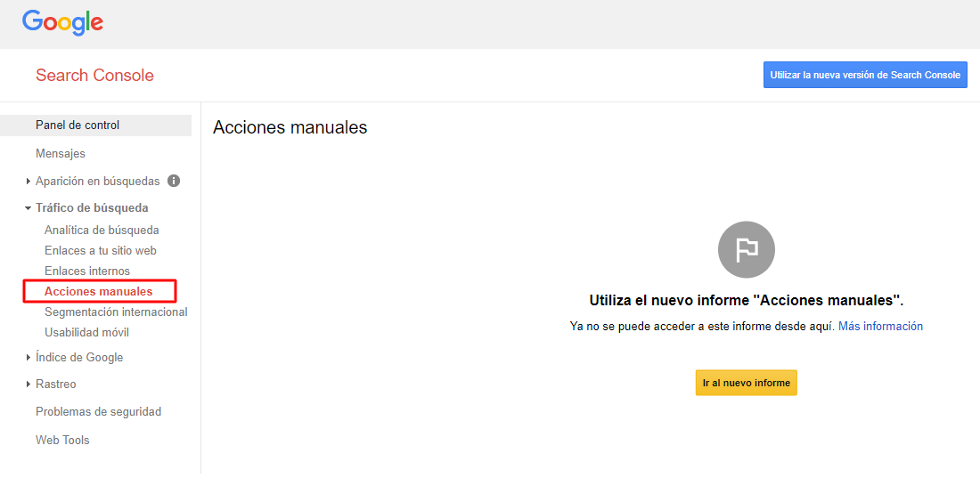980x502 pixels.
Task: Open Enlaces a tu sitio web
Action: [x=101, y=250]
